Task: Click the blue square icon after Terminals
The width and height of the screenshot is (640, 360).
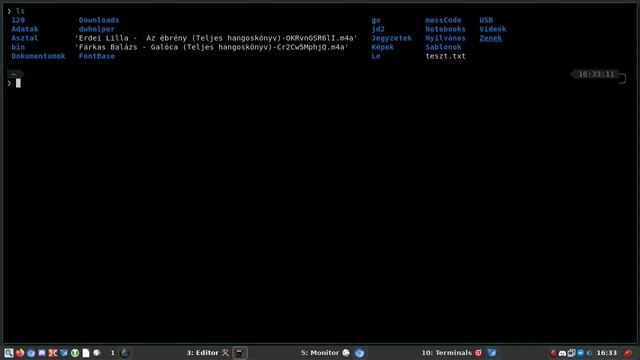Action: (x=491, y=353)
